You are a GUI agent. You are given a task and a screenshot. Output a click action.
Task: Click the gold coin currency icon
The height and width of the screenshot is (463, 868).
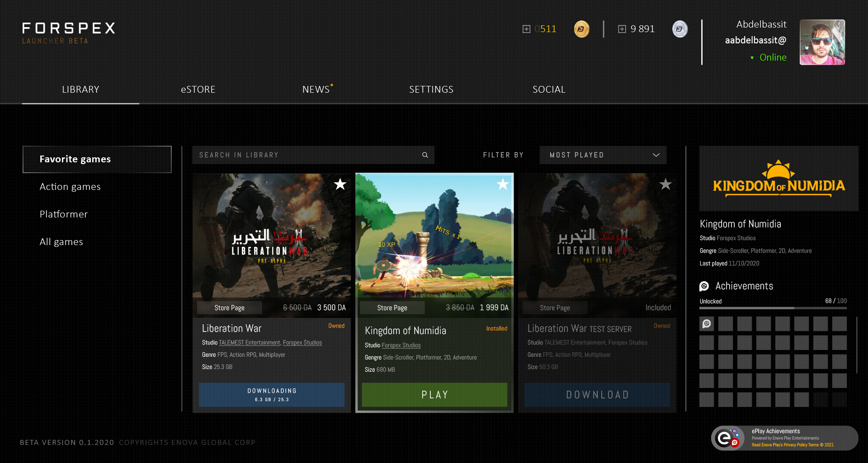coord(581,28)
